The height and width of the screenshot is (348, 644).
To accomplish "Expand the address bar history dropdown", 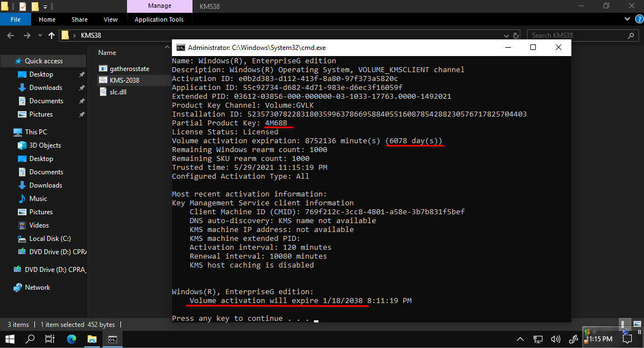I will coord(506,36).
